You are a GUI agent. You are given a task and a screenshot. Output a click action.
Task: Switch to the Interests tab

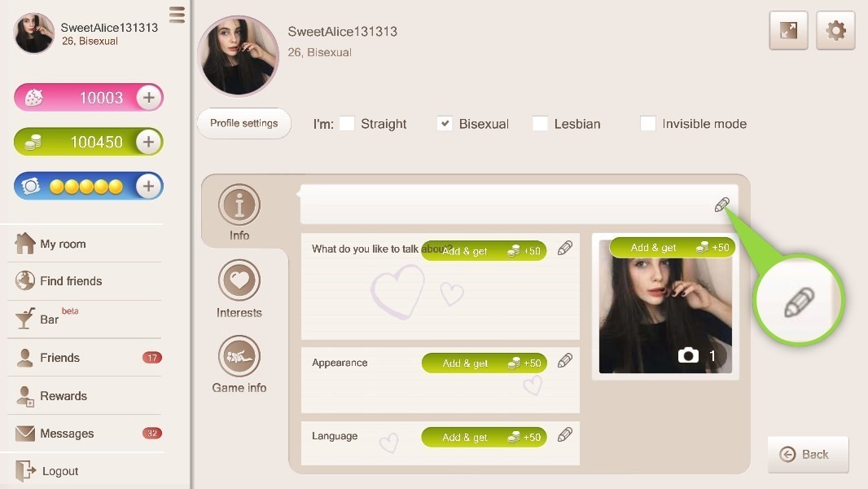(239, 289)
